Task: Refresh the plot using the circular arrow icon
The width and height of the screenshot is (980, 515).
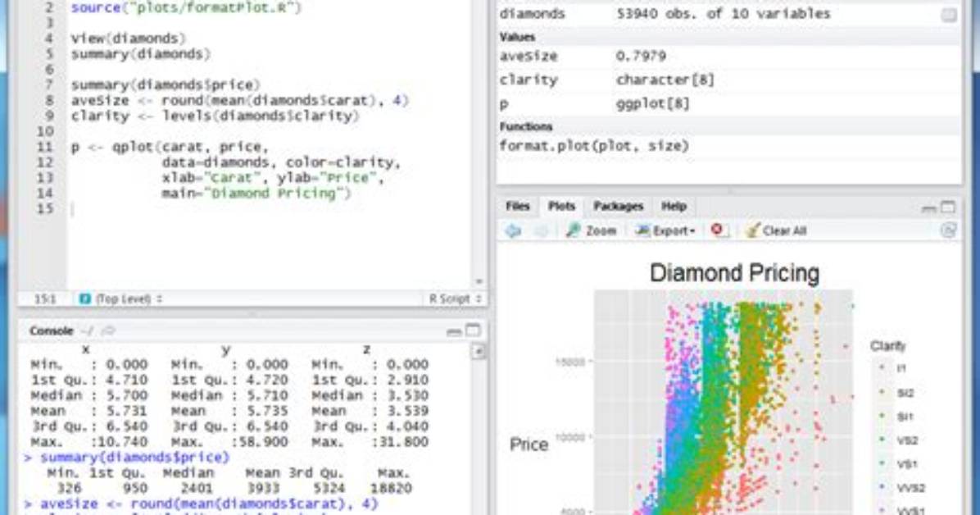Action: coord(948,230)
